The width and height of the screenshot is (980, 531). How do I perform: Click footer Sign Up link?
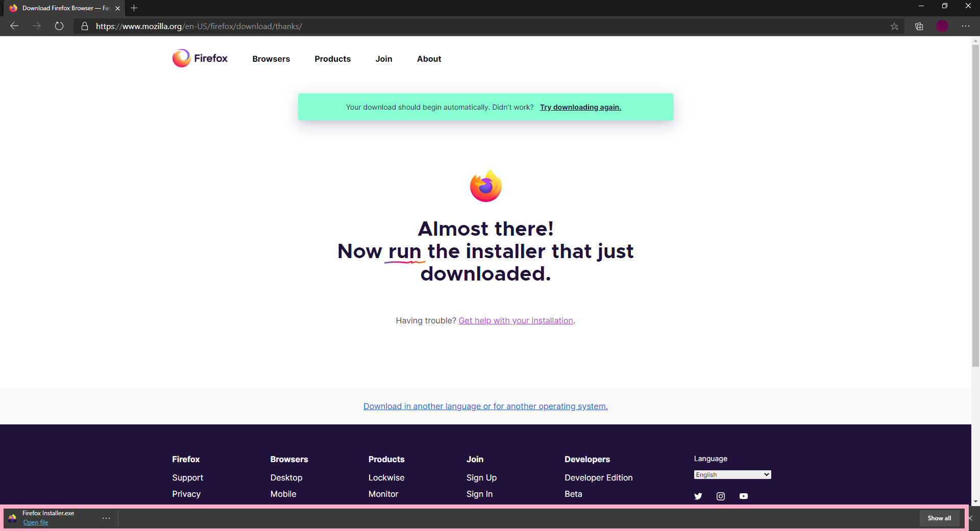[x=481, y=477]
